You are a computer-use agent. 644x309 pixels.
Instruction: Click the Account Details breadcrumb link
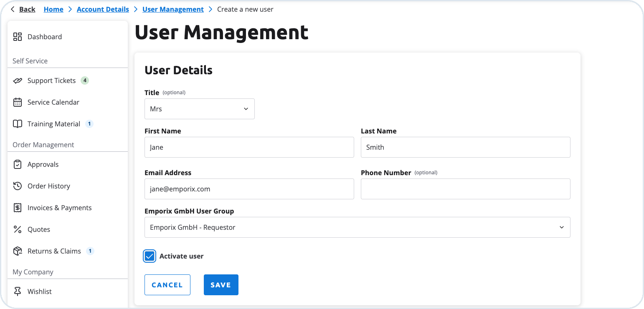103,9
